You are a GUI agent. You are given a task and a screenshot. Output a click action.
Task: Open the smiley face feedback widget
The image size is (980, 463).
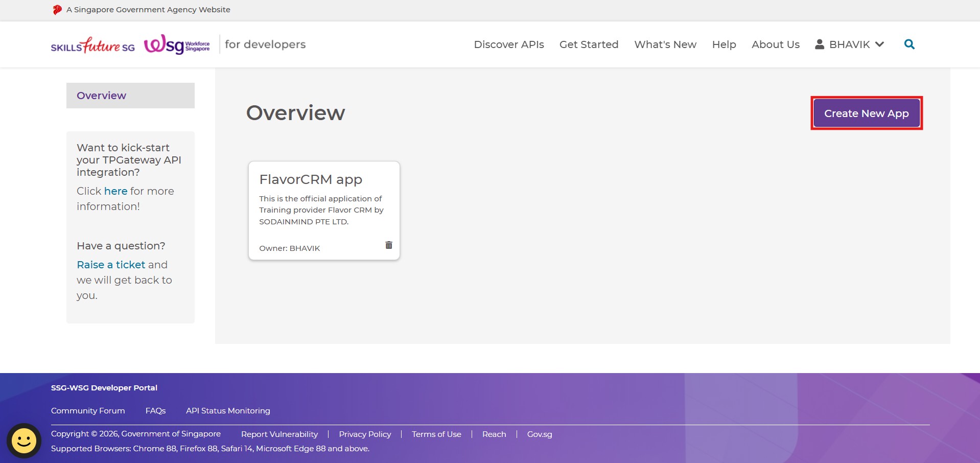(x=24, y=441)
